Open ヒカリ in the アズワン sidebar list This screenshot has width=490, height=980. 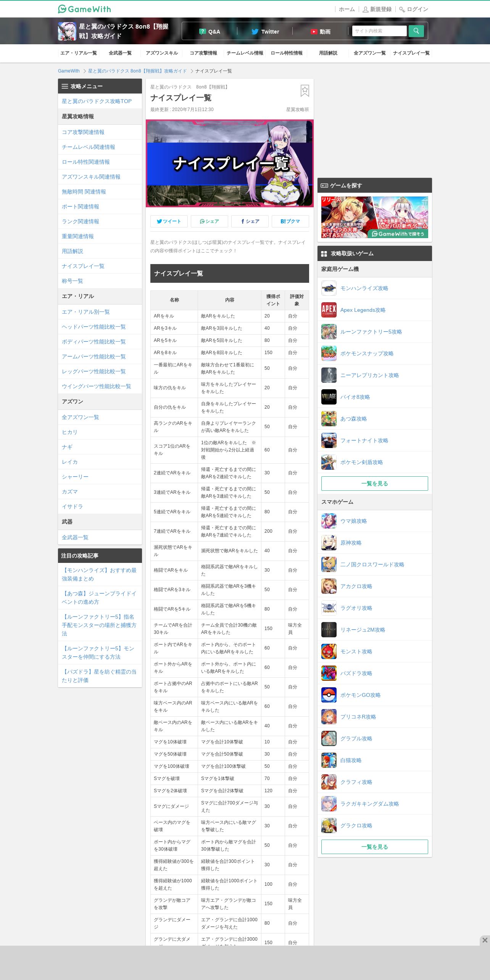click(x=100, y=432)
